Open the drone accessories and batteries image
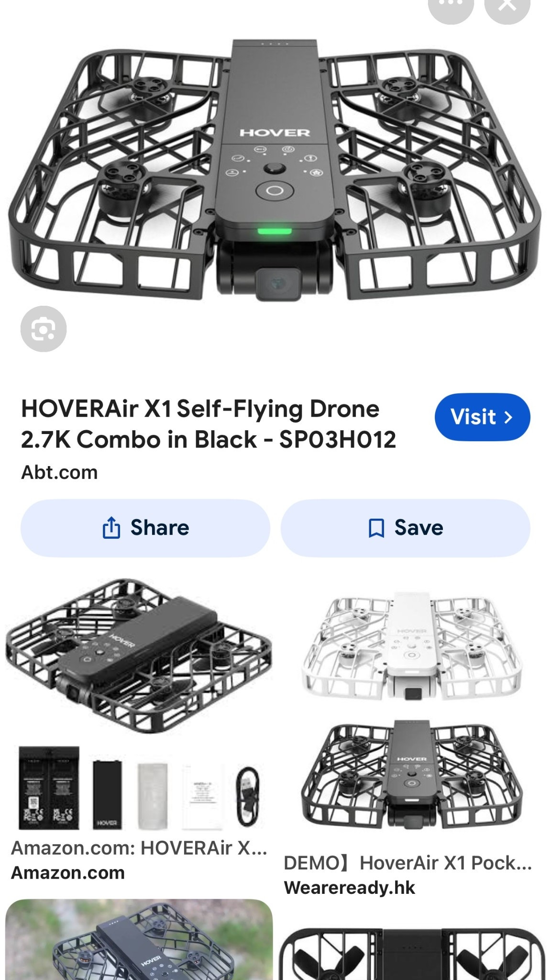 (x=140, y=788)
